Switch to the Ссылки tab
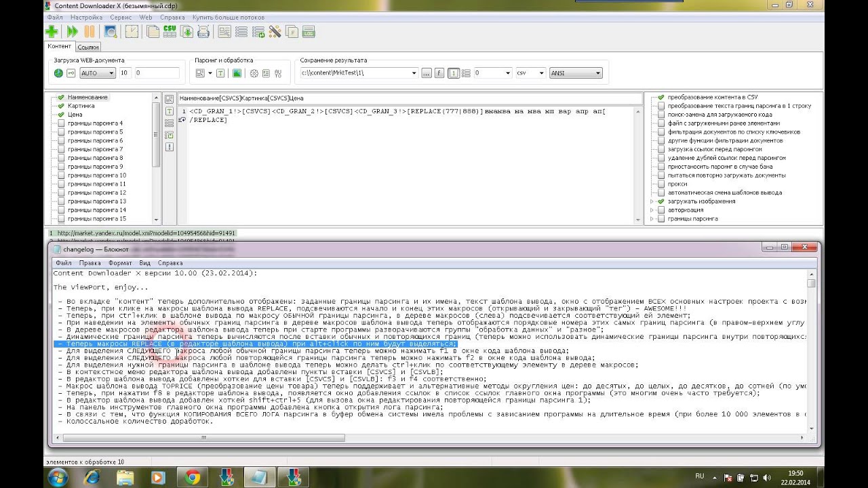 click(88, 47)
